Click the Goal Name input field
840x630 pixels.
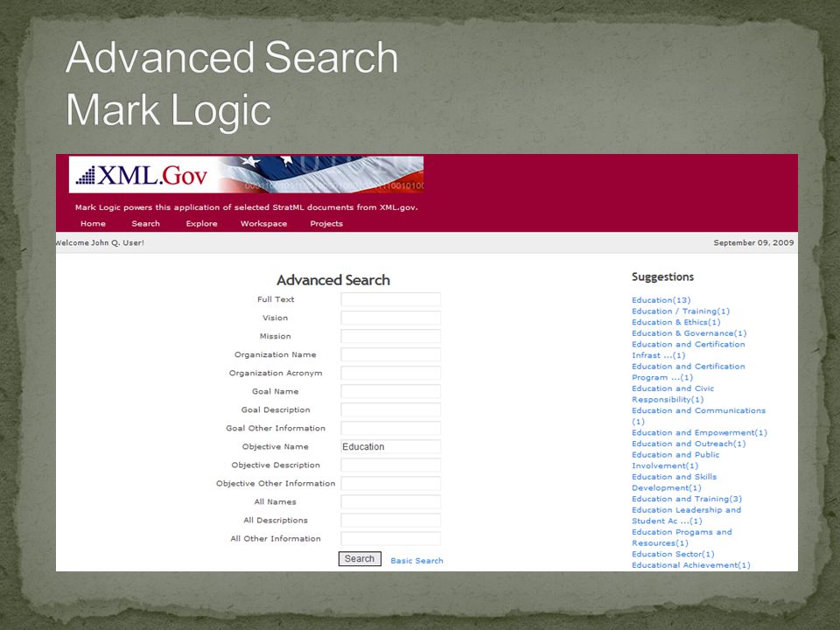point(390,392)
